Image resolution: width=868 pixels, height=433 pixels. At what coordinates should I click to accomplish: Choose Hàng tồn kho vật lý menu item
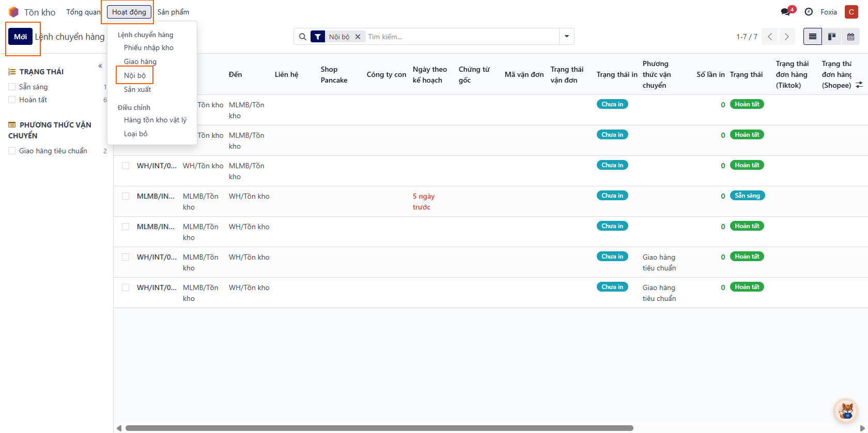pos(155,120)
